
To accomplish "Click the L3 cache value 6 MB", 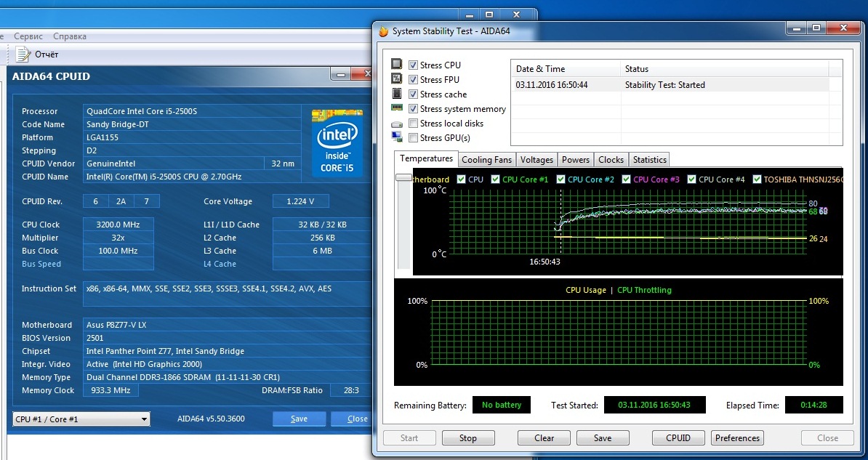I will [322, 251].
